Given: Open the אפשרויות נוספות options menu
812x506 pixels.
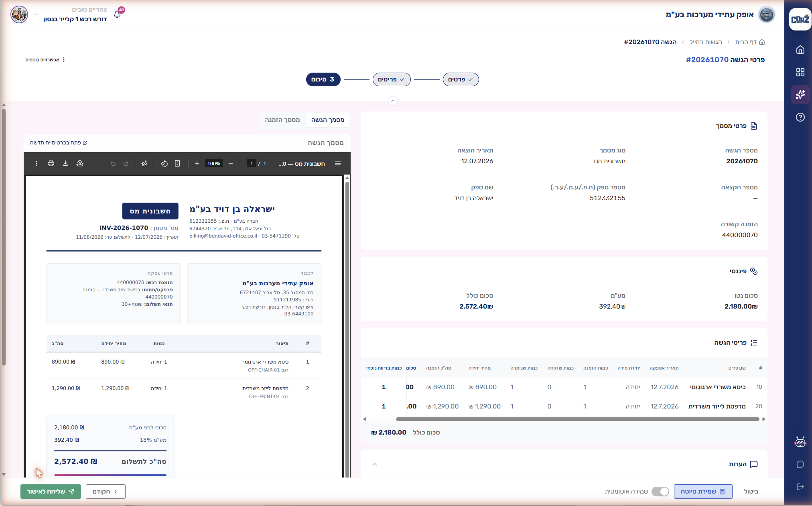Looking at the screenshot, I should point(45,60).
